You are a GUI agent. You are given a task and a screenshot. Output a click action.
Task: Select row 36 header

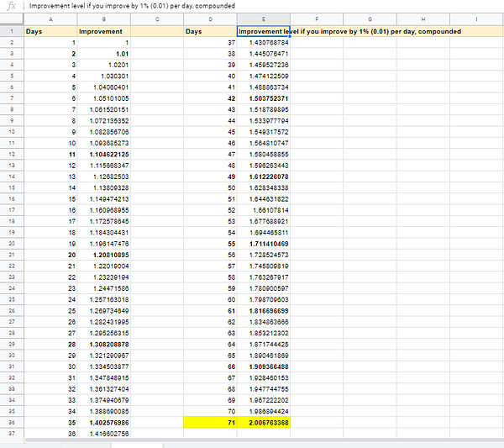[x=12, y=422]
